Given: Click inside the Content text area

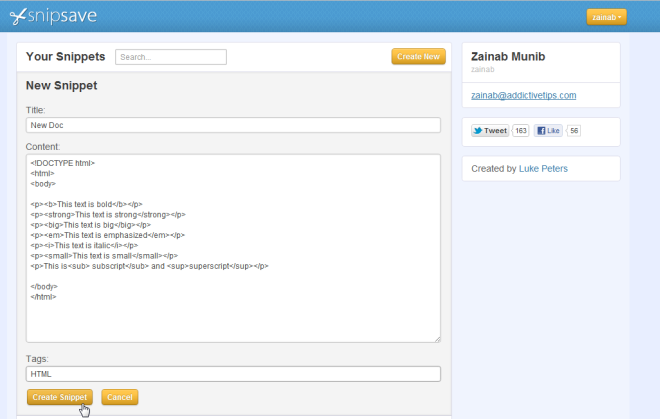Looking at the screenshot, I should (x=233, y=248).
